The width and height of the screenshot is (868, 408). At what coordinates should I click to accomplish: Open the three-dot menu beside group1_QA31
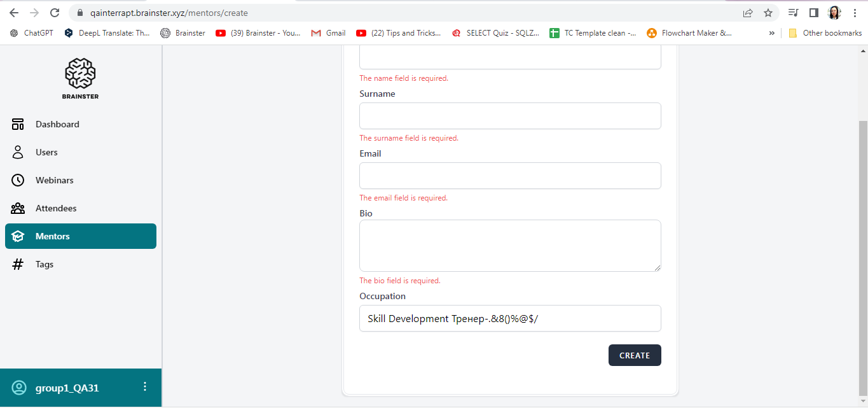point(145,387)
